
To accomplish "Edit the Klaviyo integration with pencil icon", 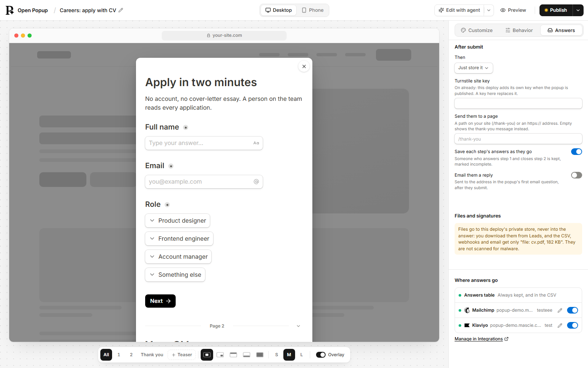I will 560,325.
